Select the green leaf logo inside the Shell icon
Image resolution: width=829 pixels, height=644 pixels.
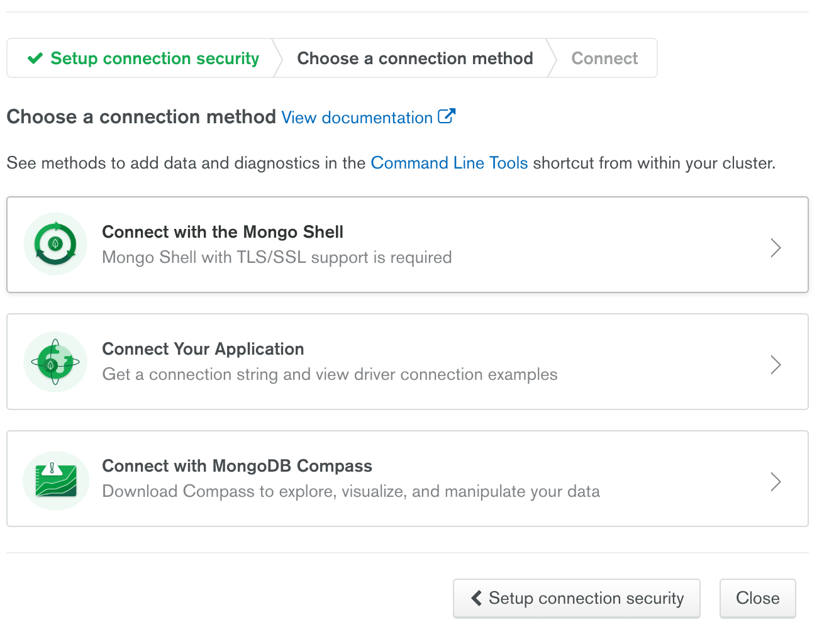point(55,244)
